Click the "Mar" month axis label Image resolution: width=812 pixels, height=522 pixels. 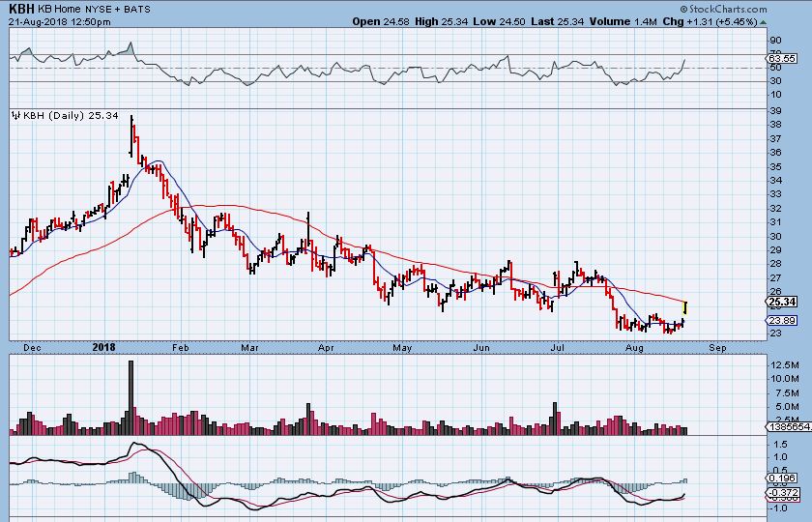click(x=249, y=347)
